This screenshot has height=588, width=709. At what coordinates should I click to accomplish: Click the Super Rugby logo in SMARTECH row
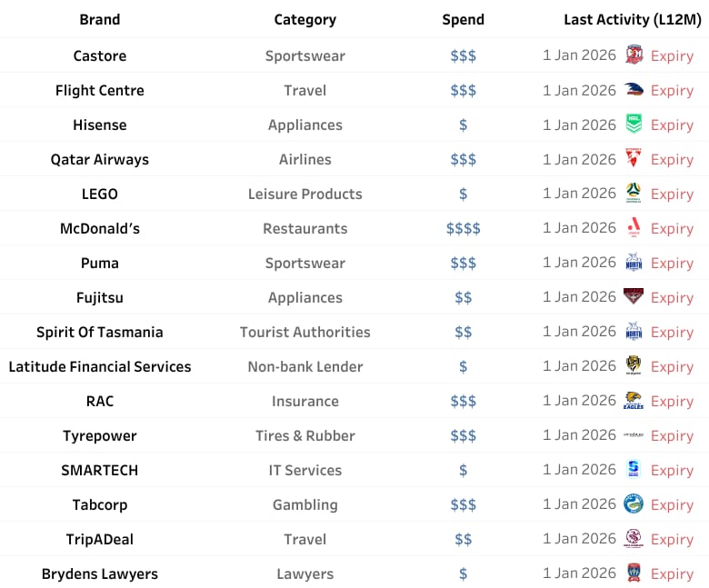tap(634, 469)
